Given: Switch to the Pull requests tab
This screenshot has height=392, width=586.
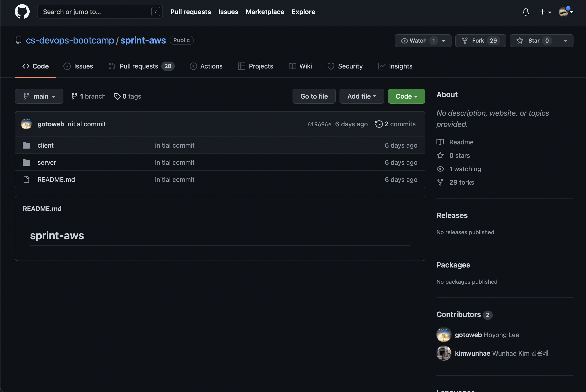Looking at the screenshot, I should click(141, 66).
